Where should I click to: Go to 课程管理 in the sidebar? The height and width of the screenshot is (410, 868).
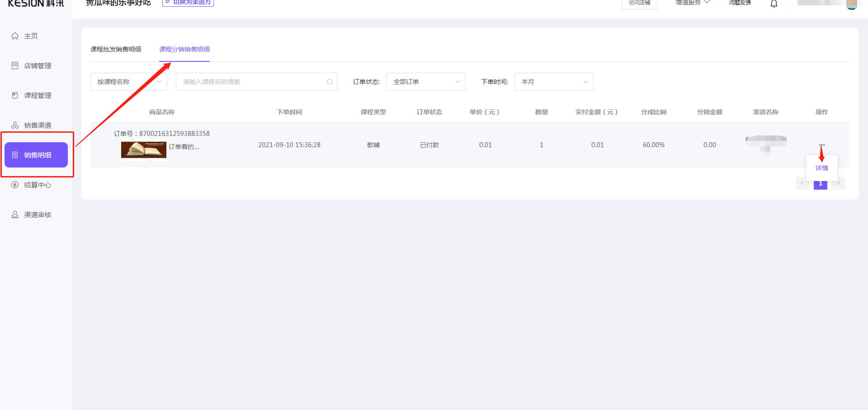[37, 96]
